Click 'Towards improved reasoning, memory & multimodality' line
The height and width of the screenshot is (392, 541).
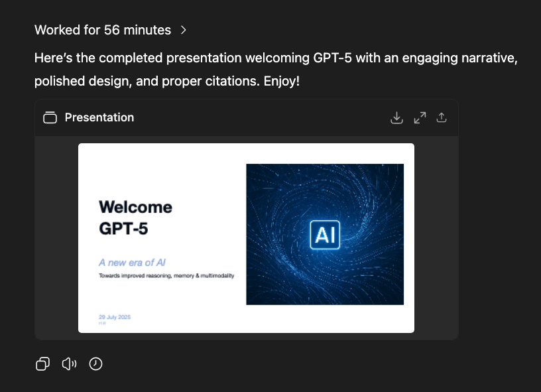point(166,276)
